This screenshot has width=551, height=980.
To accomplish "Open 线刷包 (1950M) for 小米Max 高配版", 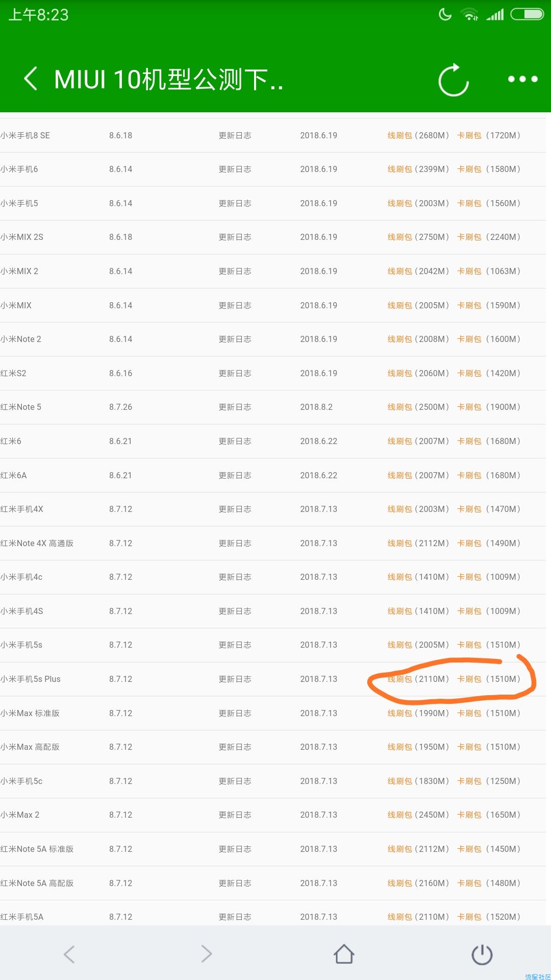I will pyautogui.click(x=400, y=747).
